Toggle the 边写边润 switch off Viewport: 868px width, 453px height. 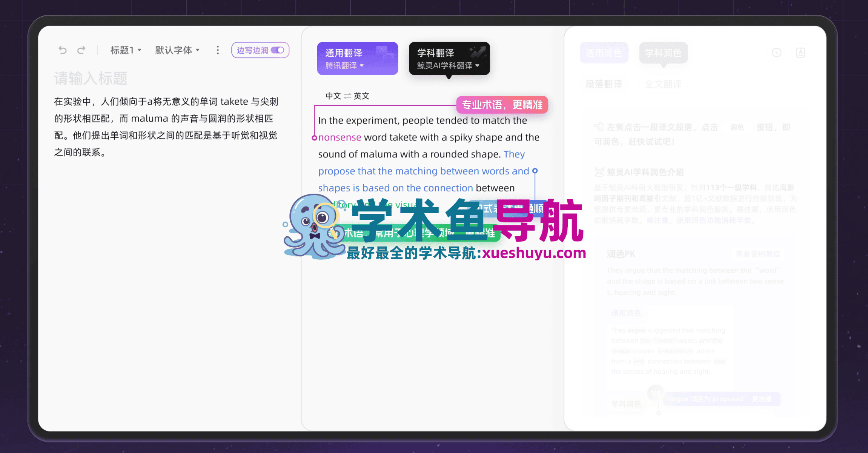[x=278, y=50]
